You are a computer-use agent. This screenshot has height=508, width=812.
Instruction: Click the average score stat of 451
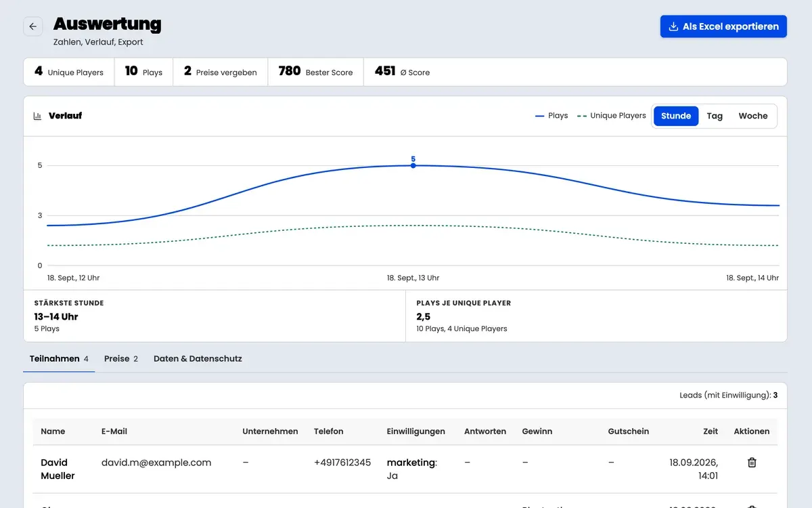[402, 72]
